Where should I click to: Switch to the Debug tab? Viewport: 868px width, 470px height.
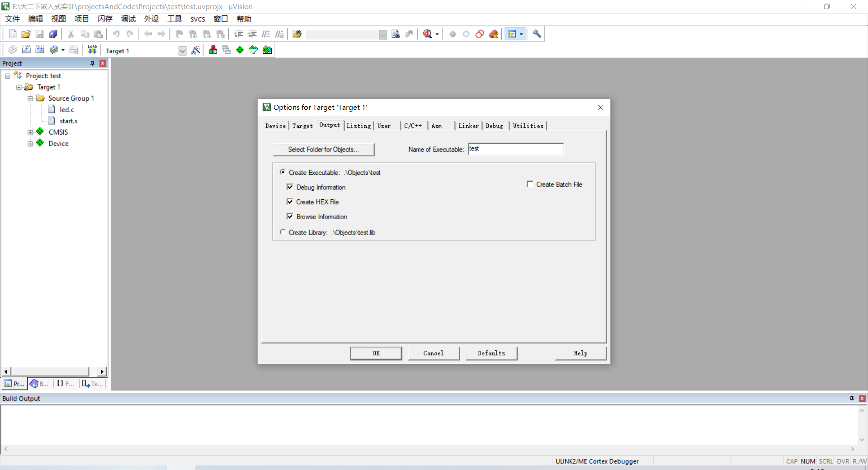pos(495,126)
